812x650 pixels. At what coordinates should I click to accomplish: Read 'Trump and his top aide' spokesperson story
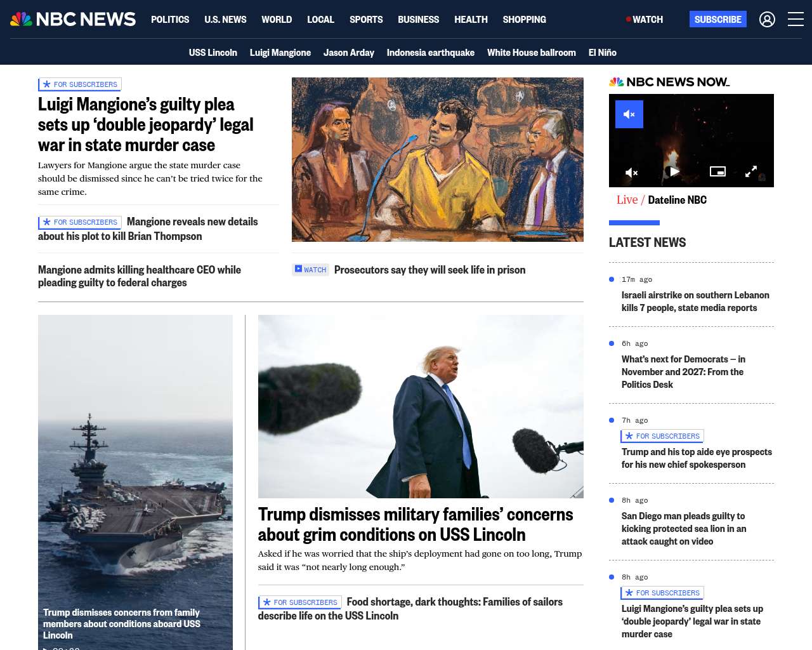pos(697,458)
